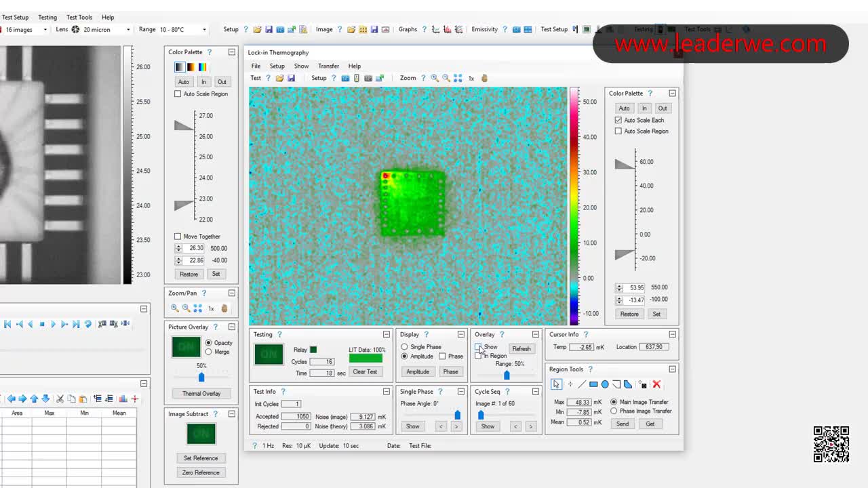Open the Testing menu in main window
Screen dimensions: 868x488
click(x=47, y=17)
